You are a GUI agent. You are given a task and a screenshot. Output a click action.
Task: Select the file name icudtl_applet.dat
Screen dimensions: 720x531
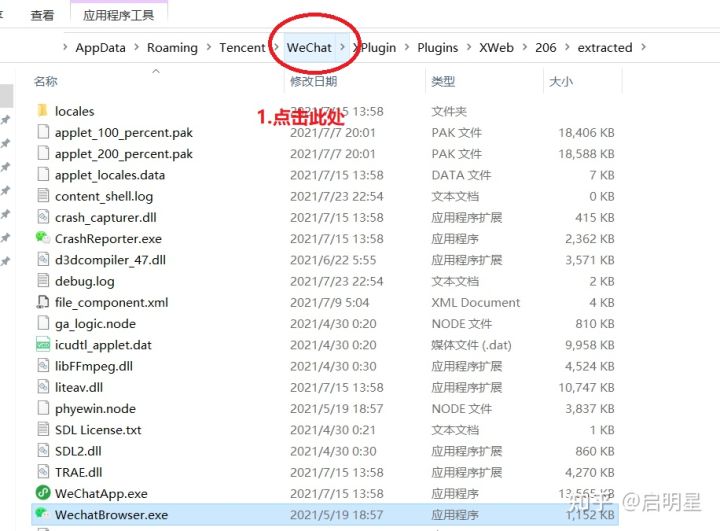(x=103, y=345)
